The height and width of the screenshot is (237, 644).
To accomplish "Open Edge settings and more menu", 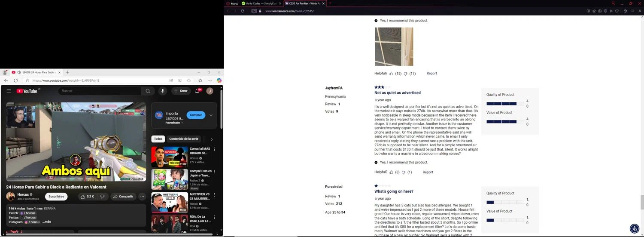I will 210,80.
